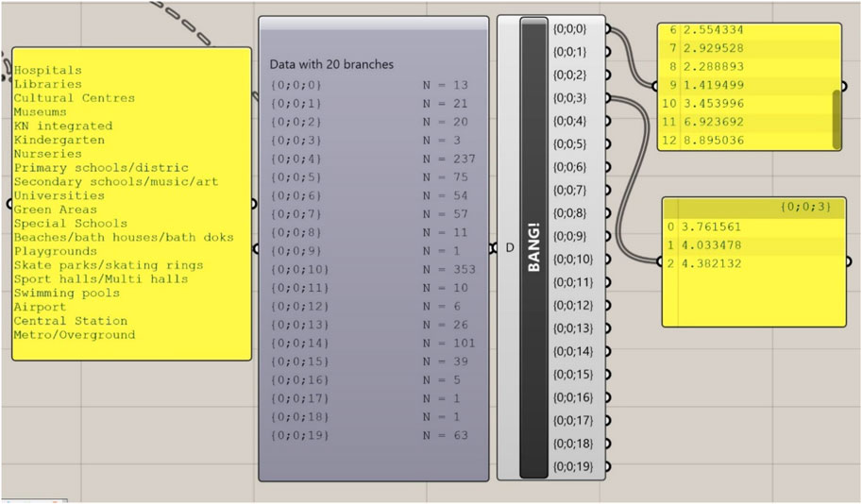Click value 2.554334 in the top panel
The width and height of the screenshot is (862, 504).
pyautogui.click(x=713, y=29)
